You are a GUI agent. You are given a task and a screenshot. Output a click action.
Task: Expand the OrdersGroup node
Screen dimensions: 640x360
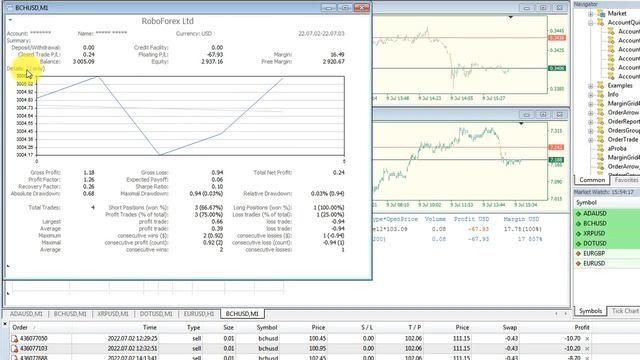(x=591, y=131)
